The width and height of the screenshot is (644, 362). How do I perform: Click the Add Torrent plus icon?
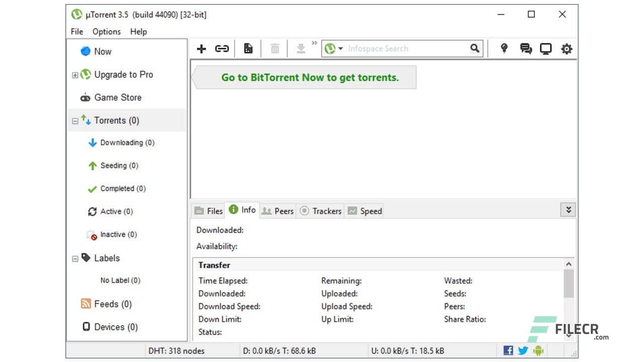click(201, 48)
